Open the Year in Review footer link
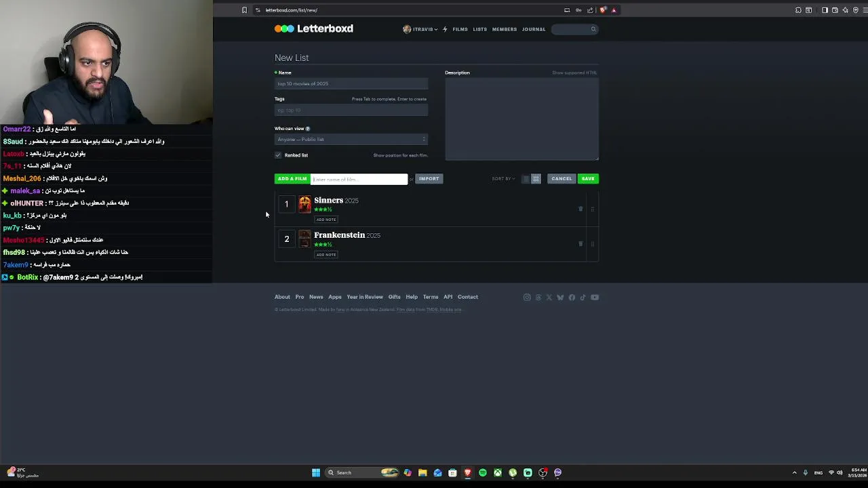868x488 pixels. (365, 297)
